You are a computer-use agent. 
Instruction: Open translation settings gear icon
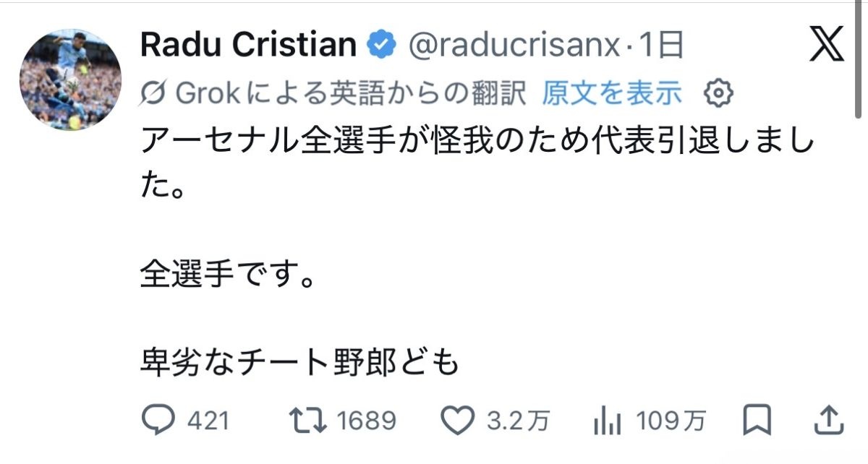[719, 93]
